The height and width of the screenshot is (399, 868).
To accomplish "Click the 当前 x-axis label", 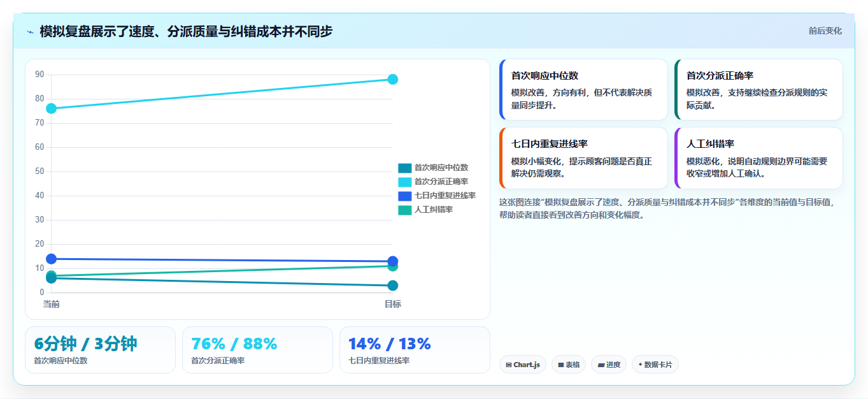I will [51, 304].
